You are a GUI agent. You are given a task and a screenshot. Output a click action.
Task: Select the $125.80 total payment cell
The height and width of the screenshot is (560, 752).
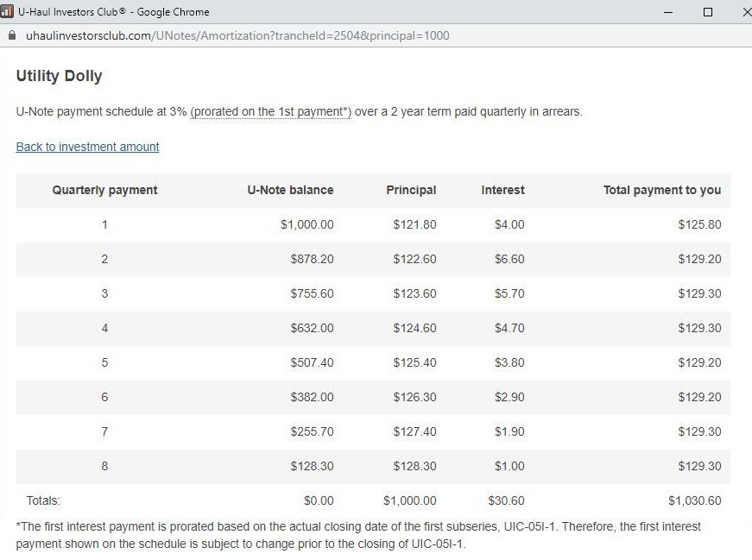(699, 224)
